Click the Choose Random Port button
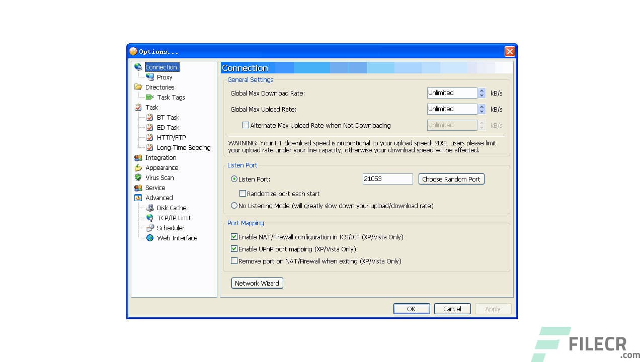644x362 pixels. click(x=451, y=178)
